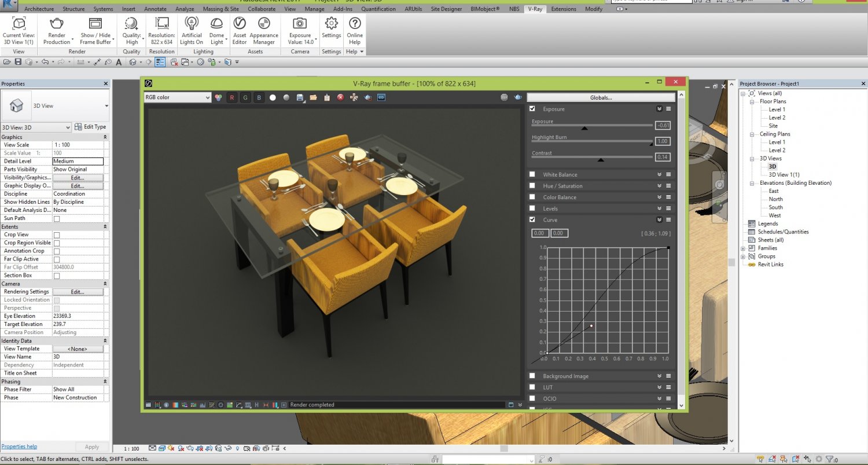Viewport: 868px width, 465px height.
Task: Stop the render with the red stop icon
Action: pos(341,97)
